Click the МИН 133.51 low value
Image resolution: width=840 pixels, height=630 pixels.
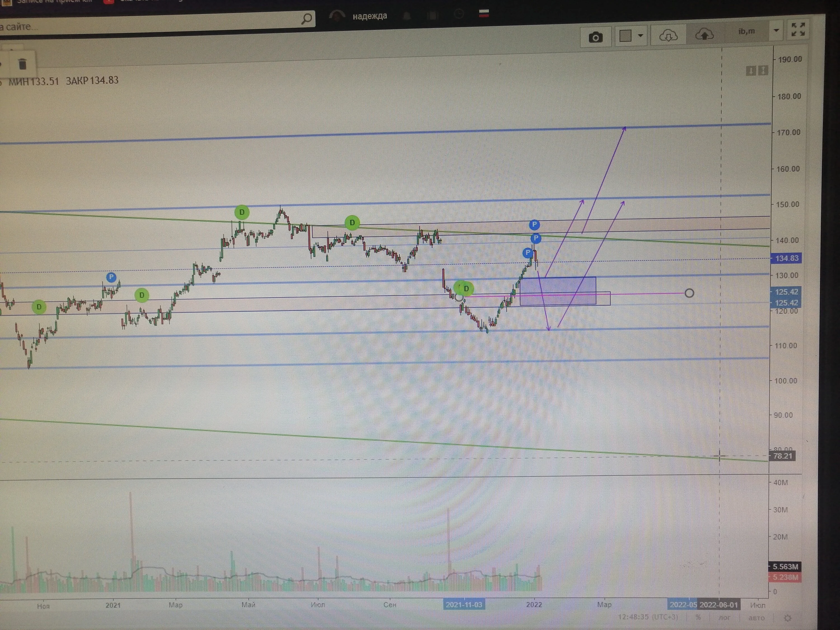point(33,81)
